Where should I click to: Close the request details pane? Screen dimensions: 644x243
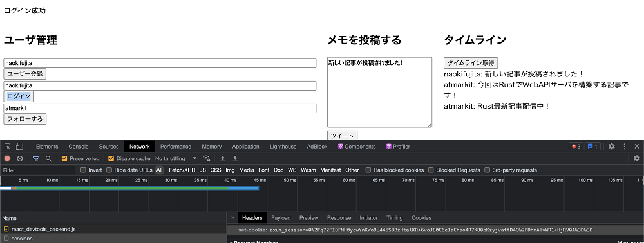[233, 217]
